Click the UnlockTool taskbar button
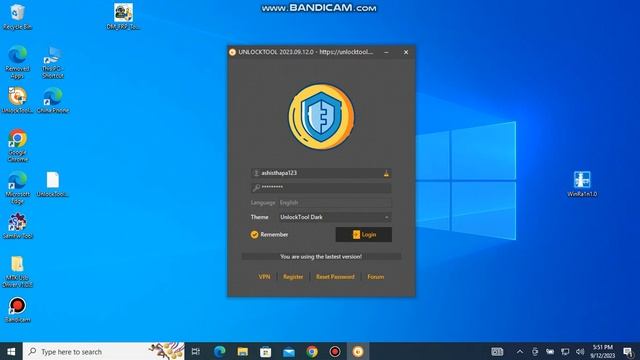This screenshot has width=640, height=360. [358, 351]
